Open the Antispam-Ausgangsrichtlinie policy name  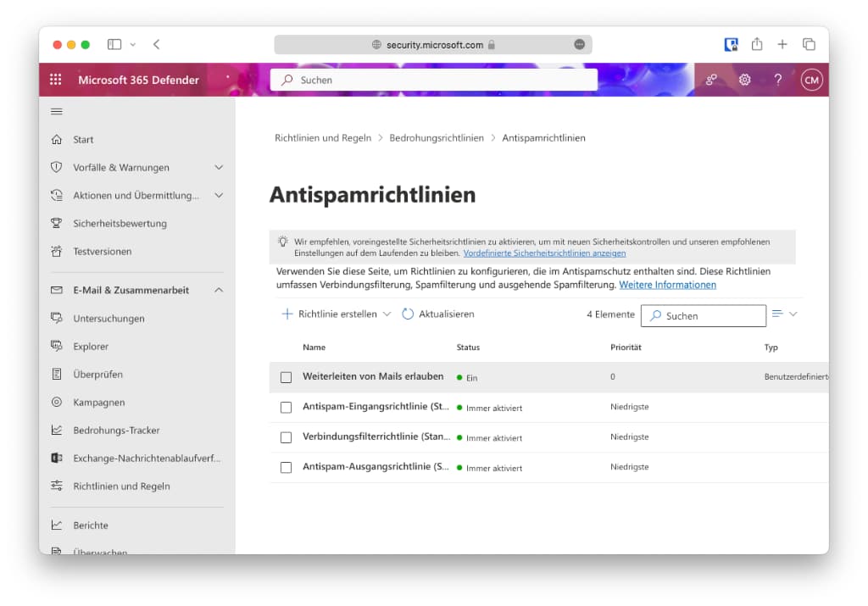376,466
